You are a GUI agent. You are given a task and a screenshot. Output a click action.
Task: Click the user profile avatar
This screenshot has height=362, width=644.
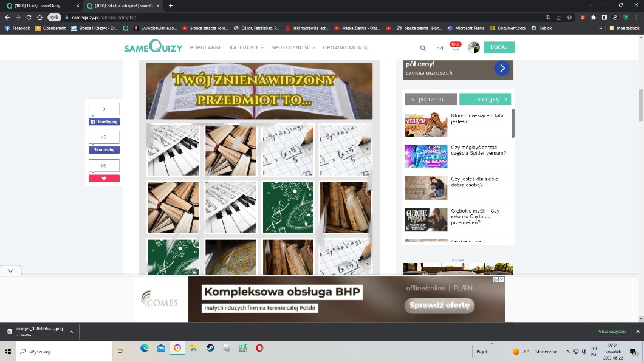coord(474,47)
